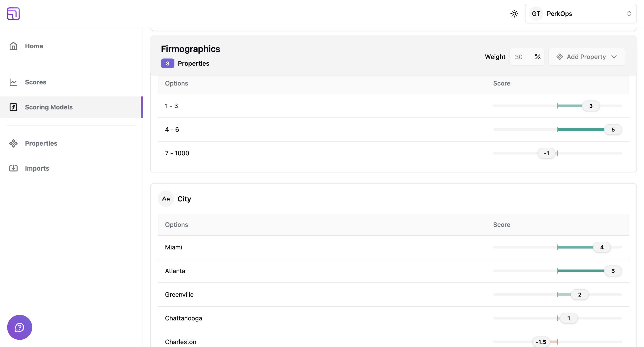Click the Scores chart icon

pyautogui.click(x=13, y=82)
